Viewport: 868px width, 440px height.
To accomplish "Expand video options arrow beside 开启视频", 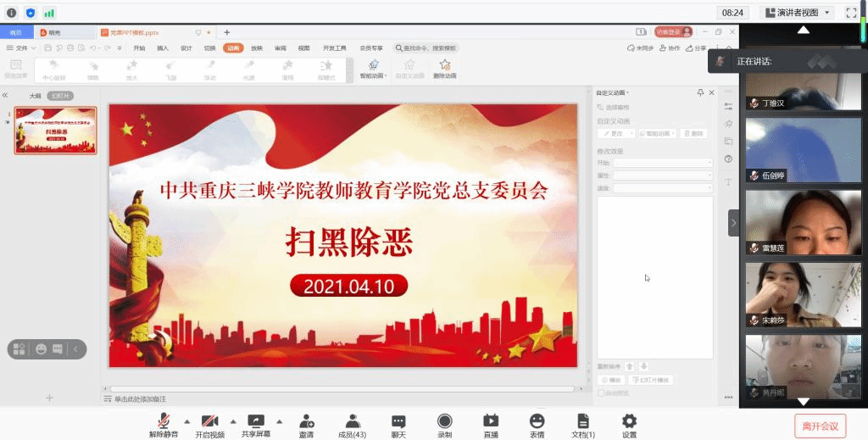I will (x=233, y=421).
